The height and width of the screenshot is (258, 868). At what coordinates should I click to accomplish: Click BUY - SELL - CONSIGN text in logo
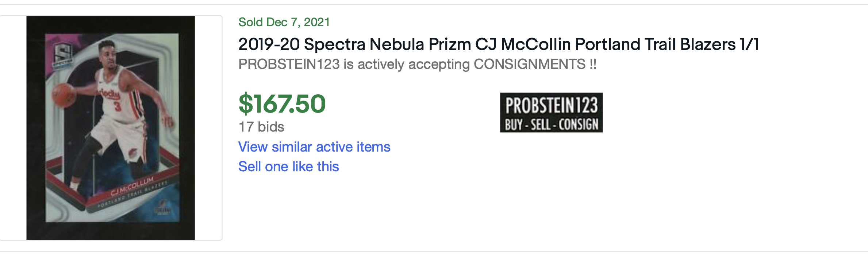tap(551, 125)
